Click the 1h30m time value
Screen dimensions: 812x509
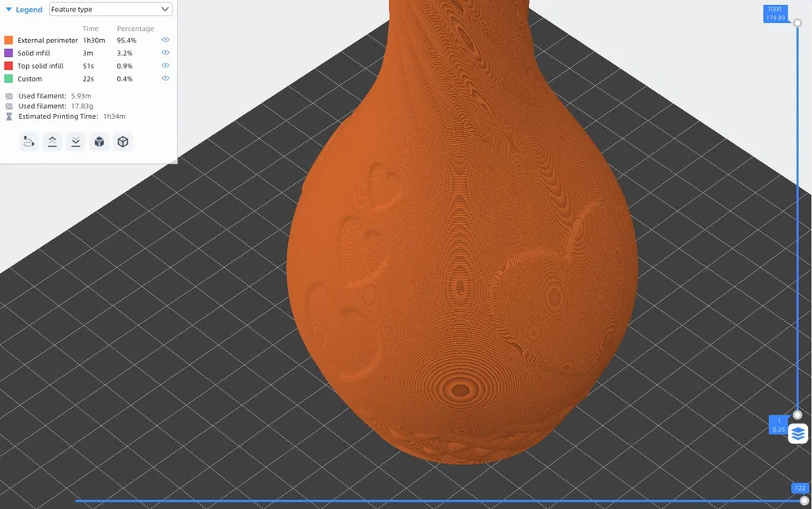click(x=94, y=40)
